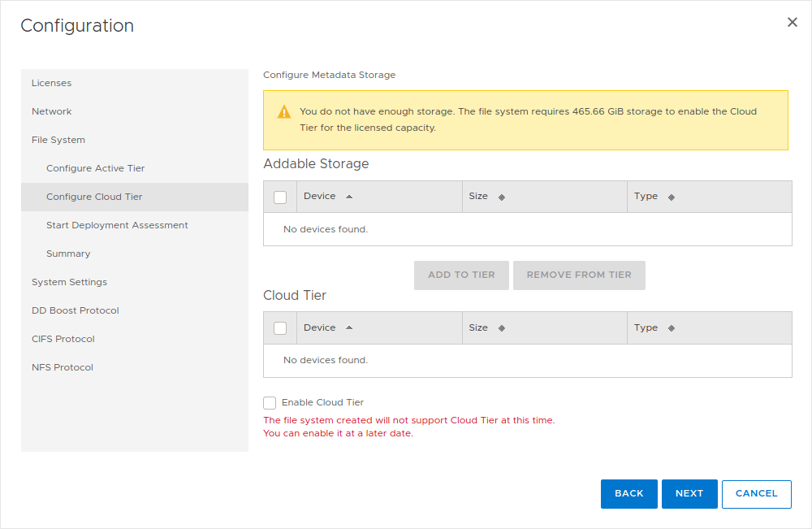Click the NEXT button
Image resolution: width=812 pixels, height=529 pixels.
[x=689, y=494]
